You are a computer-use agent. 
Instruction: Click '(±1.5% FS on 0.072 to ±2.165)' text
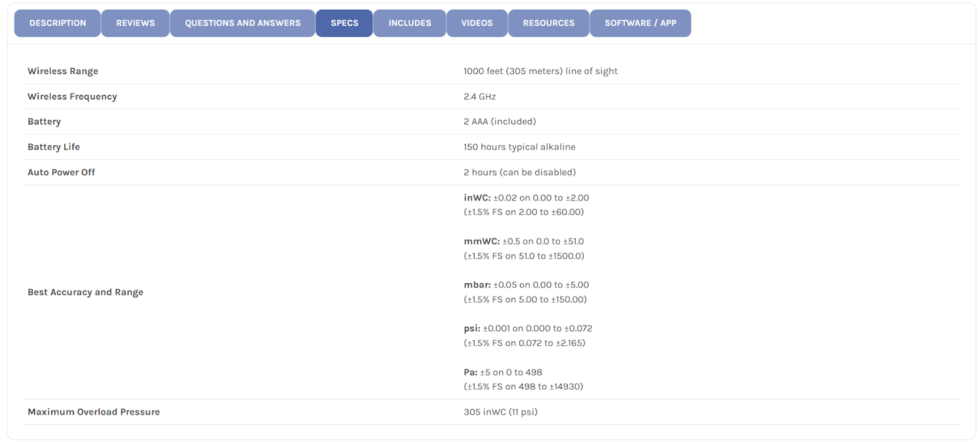click(524, 343)
